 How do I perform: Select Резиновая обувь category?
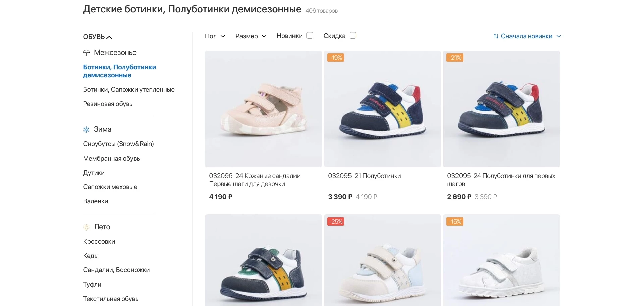tap(108, 104)
